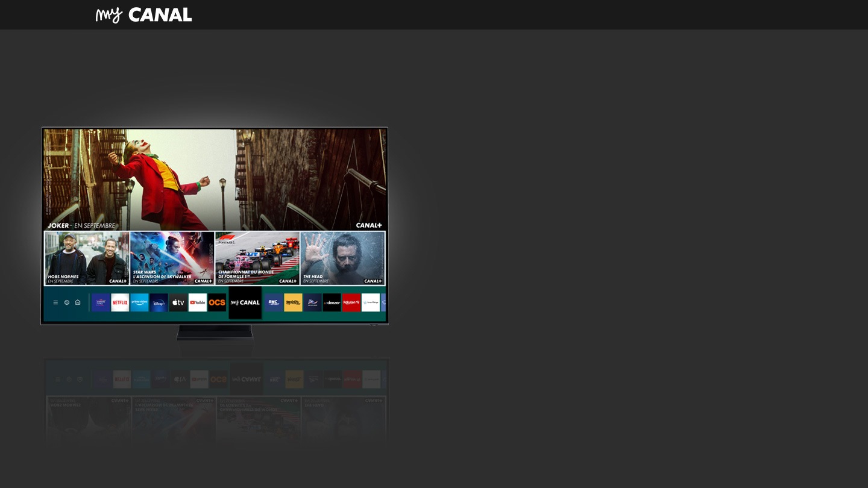Open The Head thumbnail
The image size is (868, 488).
point(342,258)
